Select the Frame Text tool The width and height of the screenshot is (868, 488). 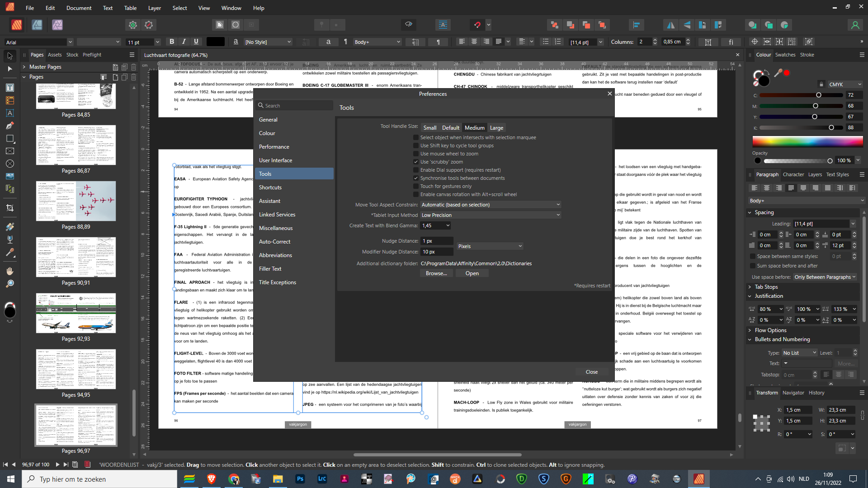(x=10, y=88)
